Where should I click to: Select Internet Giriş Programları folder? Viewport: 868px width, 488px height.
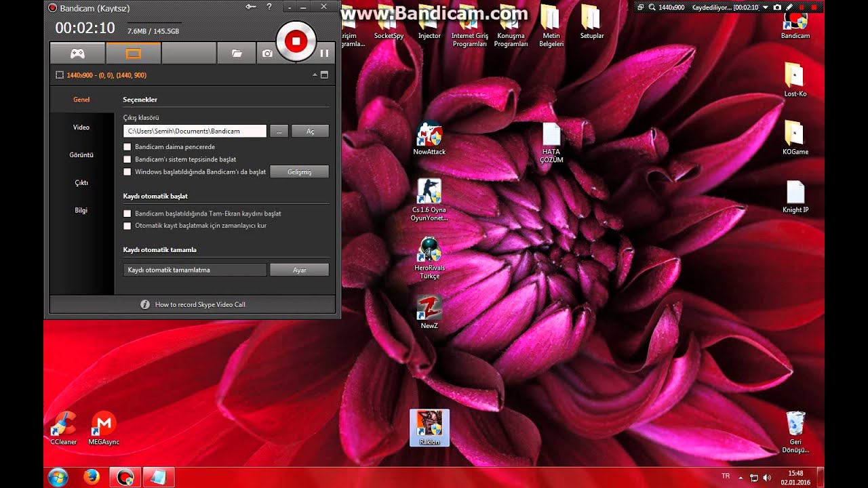click(x=470, y=26)
